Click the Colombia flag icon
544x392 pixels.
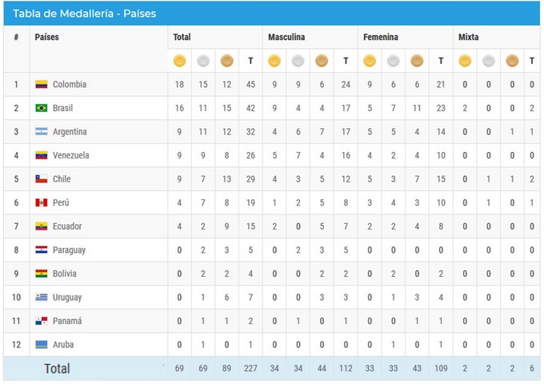[x=42, y=84]
